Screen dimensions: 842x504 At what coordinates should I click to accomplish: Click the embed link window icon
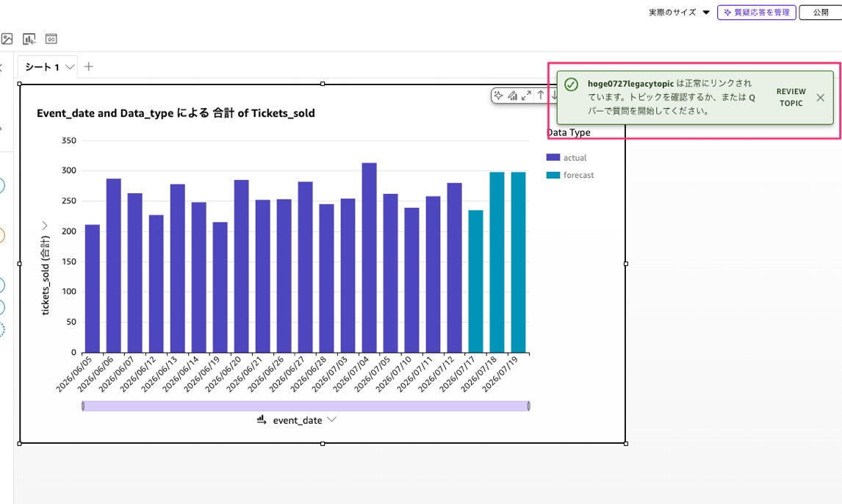51,39
